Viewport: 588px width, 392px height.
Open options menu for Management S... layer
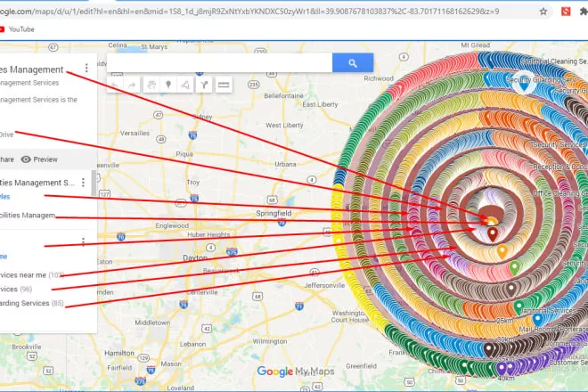[83, 183]
